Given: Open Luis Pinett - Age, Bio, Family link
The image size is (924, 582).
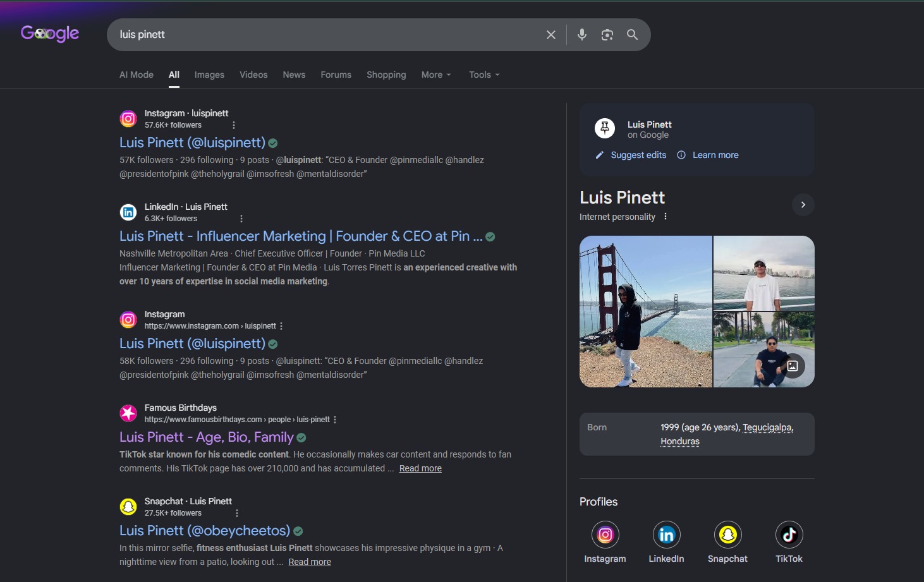Looking at the screenshot, I should 207,437.
